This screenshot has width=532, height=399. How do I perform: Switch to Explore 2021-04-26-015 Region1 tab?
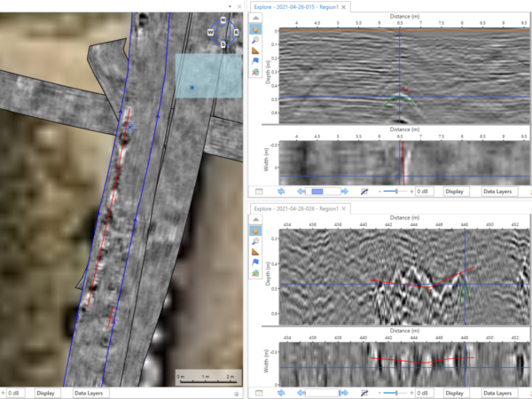[296, 7]
